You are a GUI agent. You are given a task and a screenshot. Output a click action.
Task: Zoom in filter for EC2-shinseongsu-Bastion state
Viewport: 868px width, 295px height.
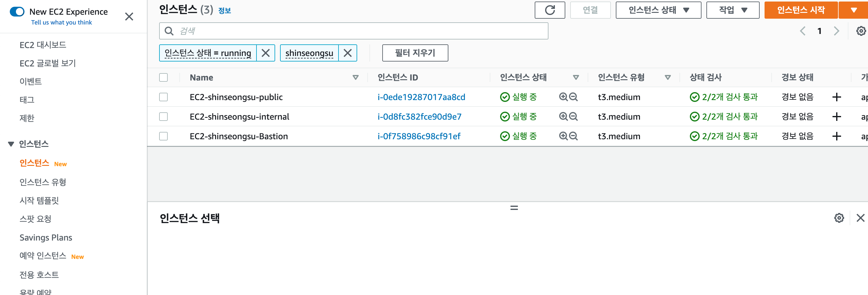click(563, 136)
